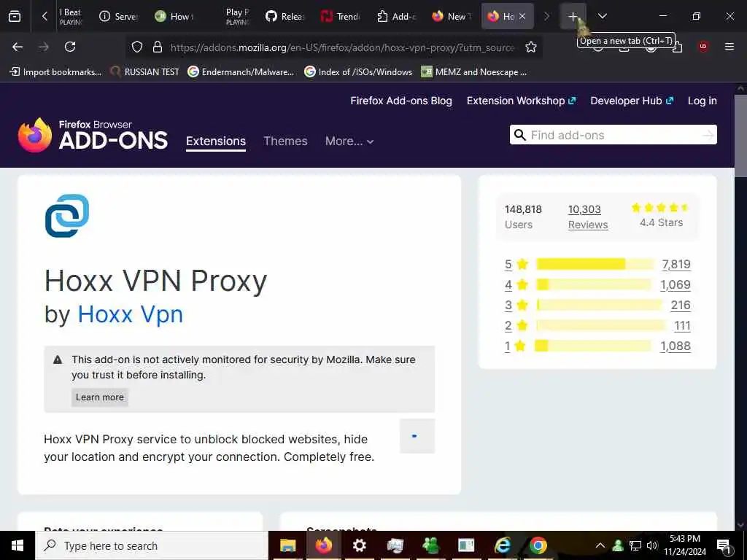Open the 216 three-star reviews count
Image resolution: width=747 pixels, height=560 pixels.
click(x=681, y=306)
